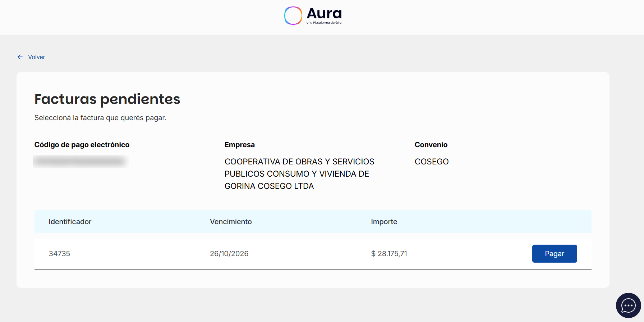
Task: Pay invoice 34735 with Pagar button
Action: click(x=555, y=254)
